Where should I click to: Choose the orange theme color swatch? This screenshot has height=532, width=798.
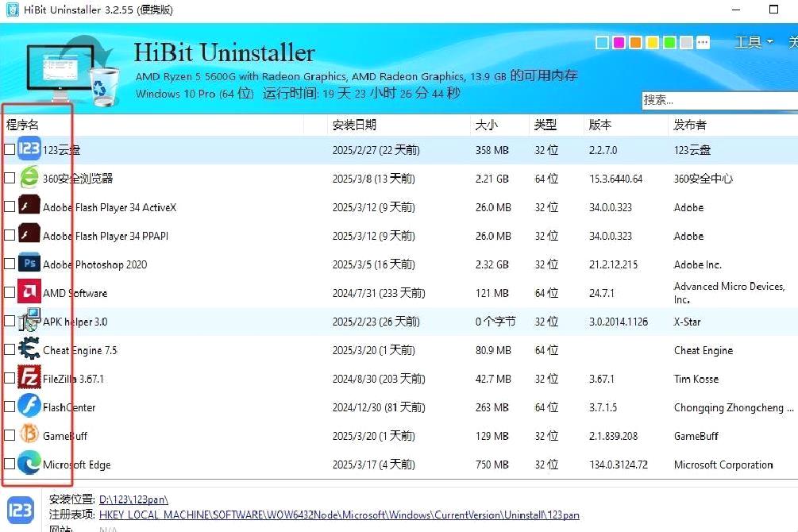coord(636,42)
